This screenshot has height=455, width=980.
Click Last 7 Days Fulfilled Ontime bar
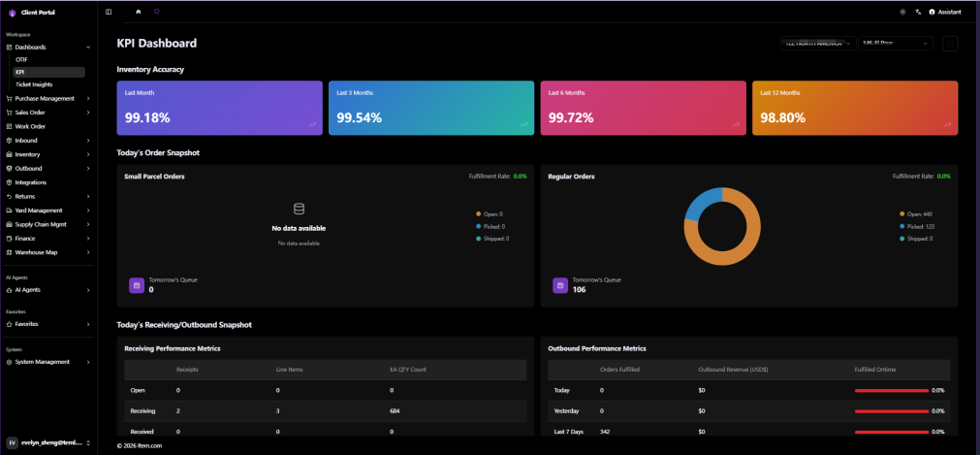892,432
